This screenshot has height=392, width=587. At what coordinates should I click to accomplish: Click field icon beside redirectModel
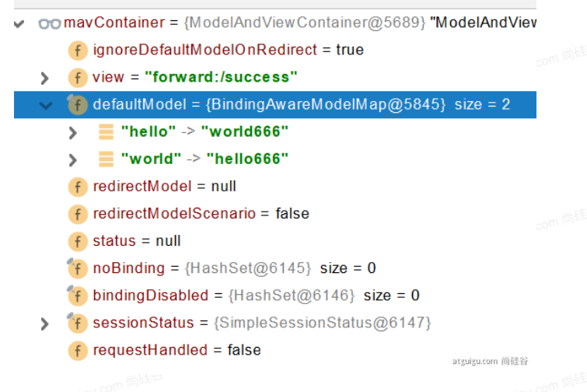(77, 187)
